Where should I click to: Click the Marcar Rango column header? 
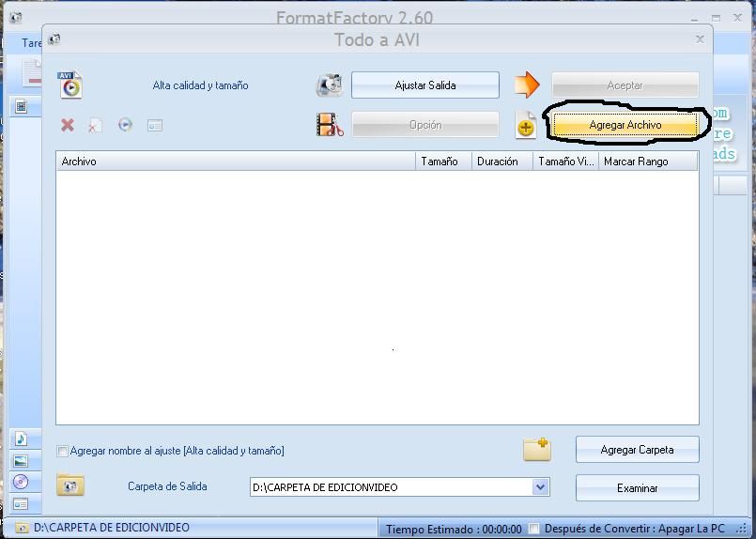[x=648, y=162]
